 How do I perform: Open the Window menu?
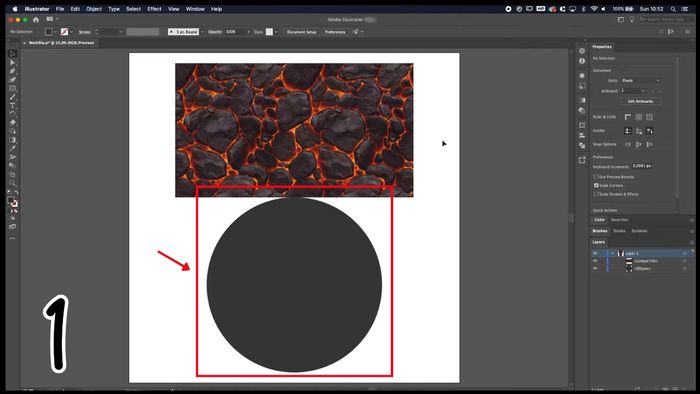pos(195,9)
